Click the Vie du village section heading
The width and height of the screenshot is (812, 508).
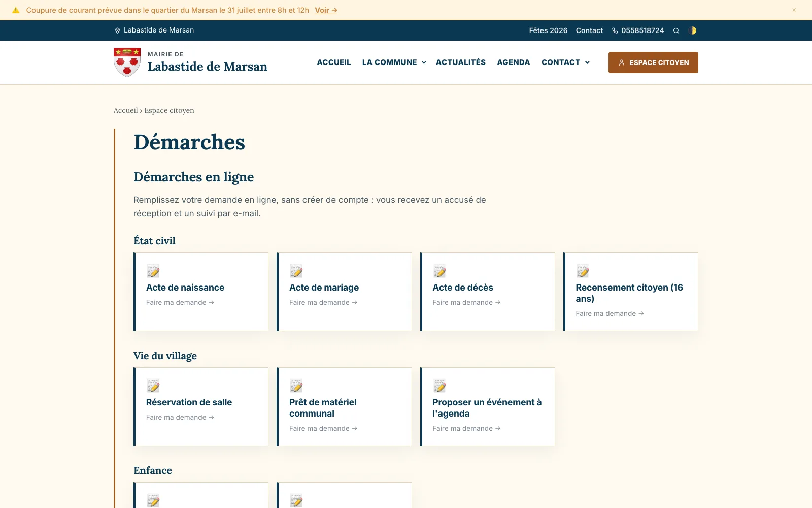click(x=165, y=356)
